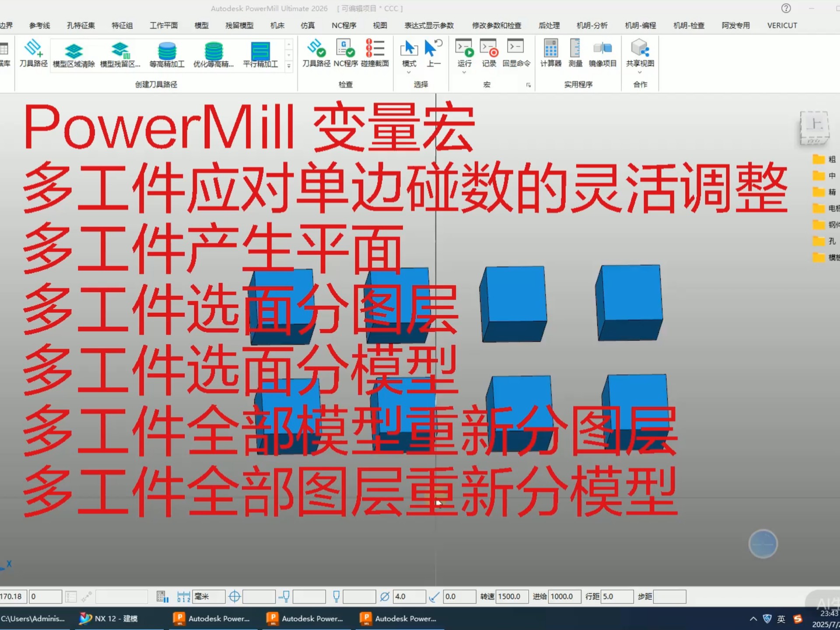The height and width of the screenshot is (630, 840).
Task: Switch to the 后处理 tab
Action: (549, 25)
